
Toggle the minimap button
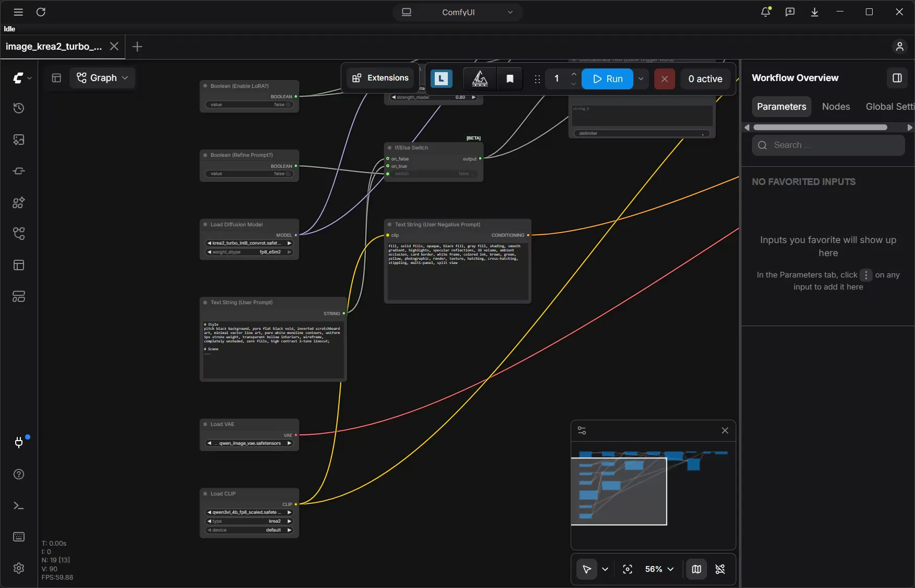click(697, 569)
